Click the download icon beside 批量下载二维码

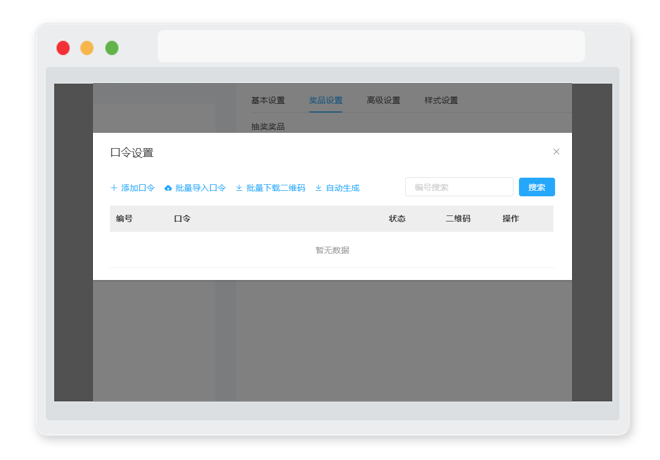240,188
